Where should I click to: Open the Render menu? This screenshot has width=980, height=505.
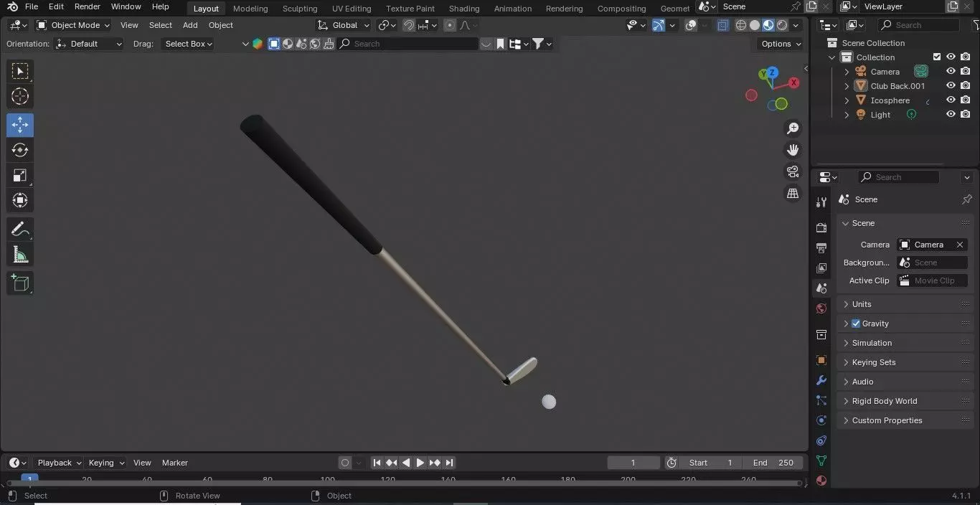[88, 6]
